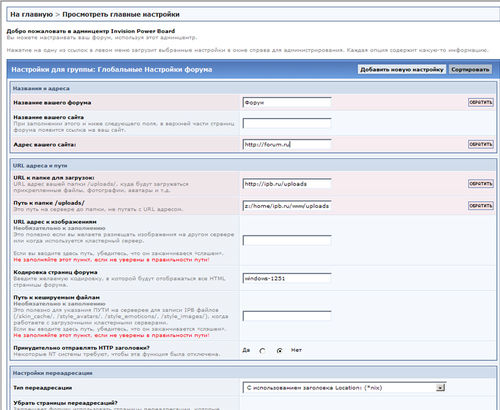
Task: Click the /uploads/ server path field
Action: [287, 206]
